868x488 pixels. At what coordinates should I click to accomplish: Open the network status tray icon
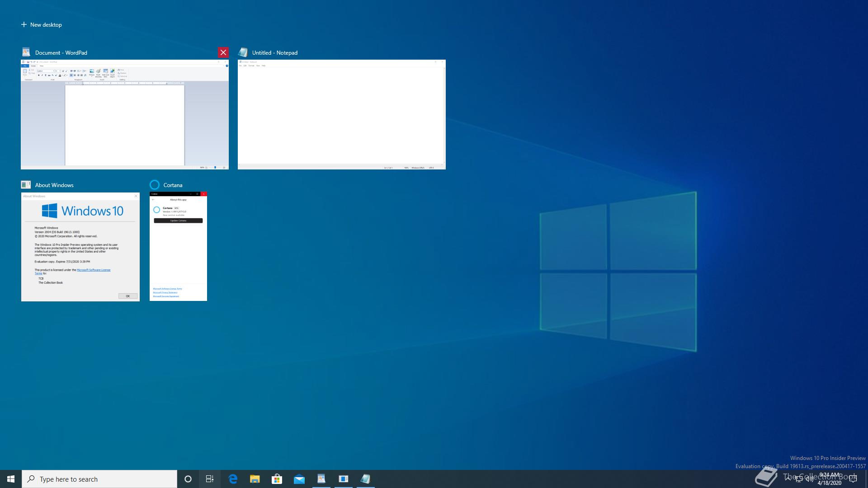pyautogui.click(x=799, y=479)
